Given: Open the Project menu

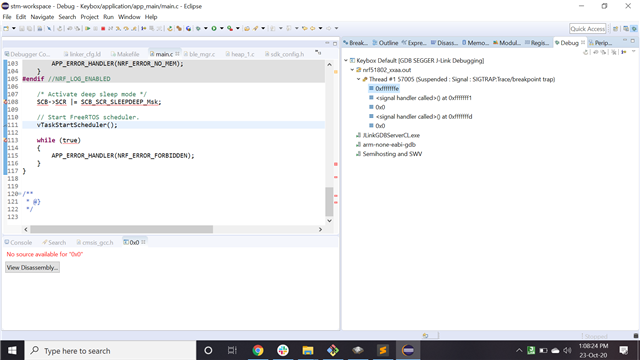Looking at the screenshot, I should point(89,17).
